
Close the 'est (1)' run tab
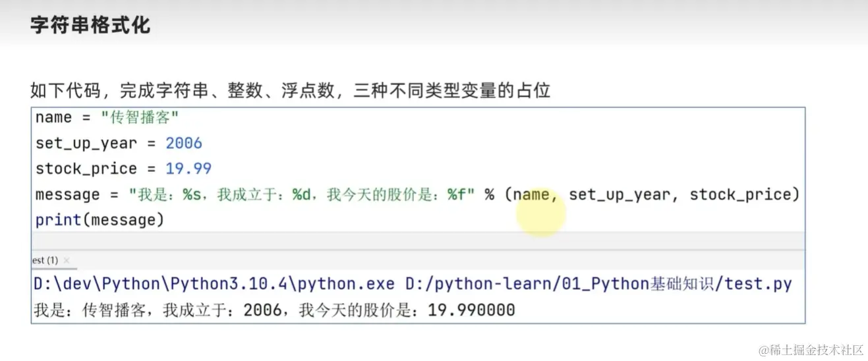(x=67, y=260)
